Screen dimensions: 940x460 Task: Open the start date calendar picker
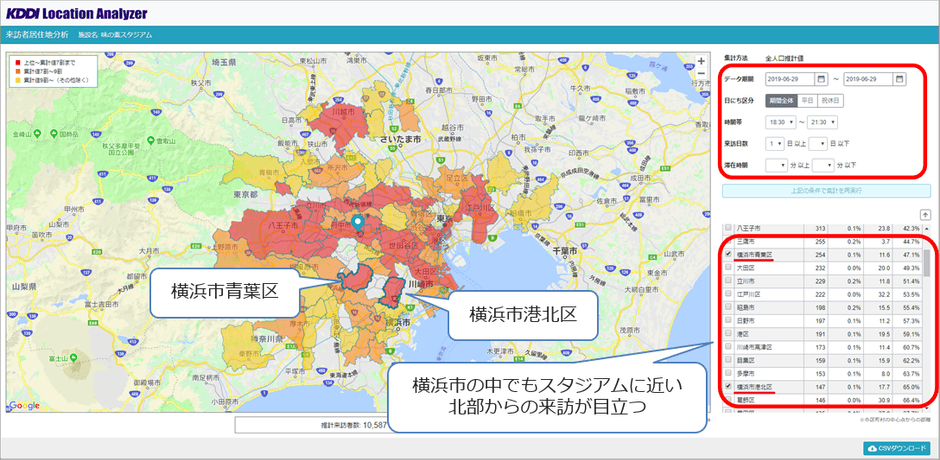tap(821, 78)
